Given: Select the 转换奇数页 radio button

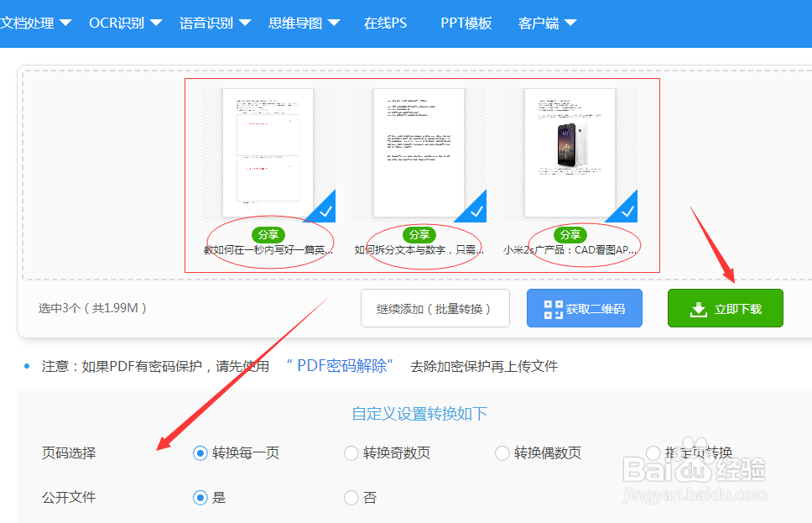Looking at the screenshot, I should (x=351, y=452).
